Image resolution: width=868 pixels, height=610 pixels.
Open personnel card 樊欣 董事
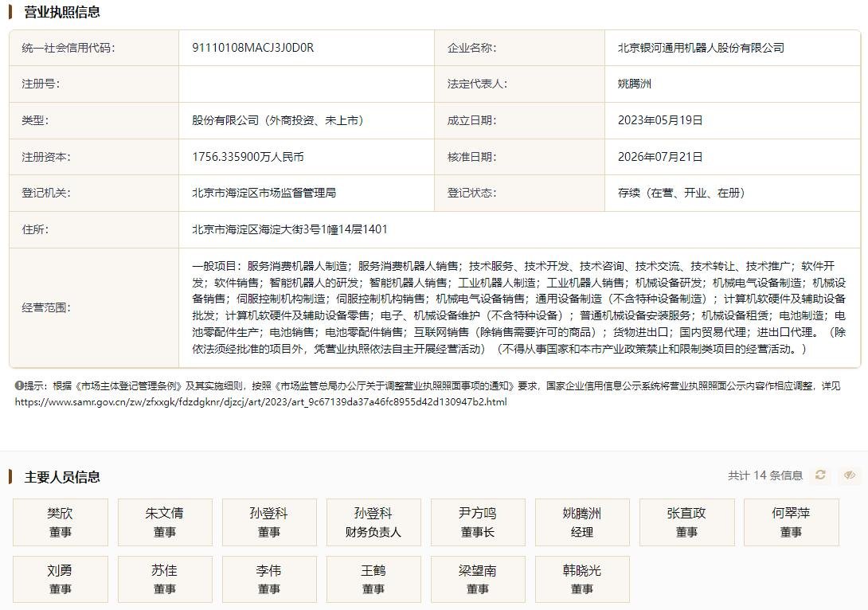click(x=61, y=522)
